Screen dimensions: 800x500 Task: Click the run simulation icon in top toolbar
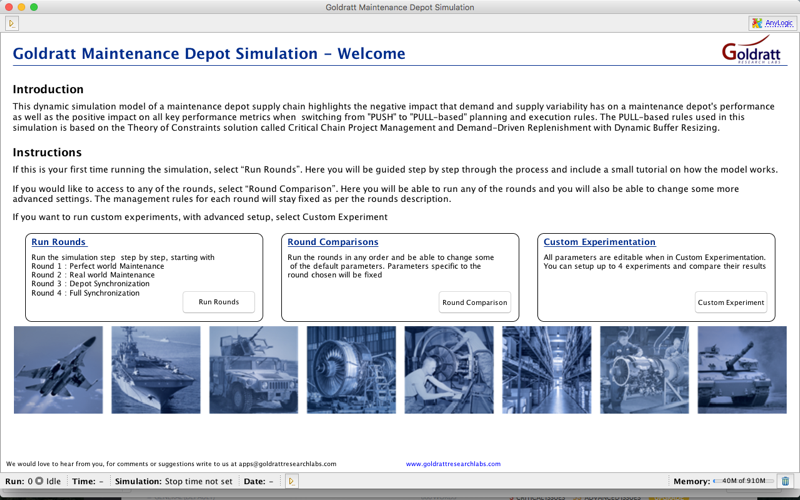(x=12, y=23)
